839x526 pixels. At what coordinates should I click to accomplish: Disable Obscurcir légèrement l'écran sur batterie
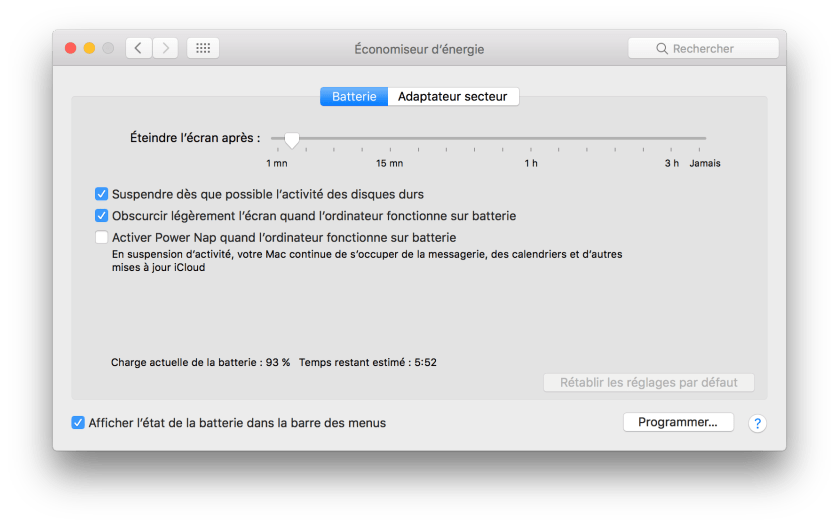[102, 215]
